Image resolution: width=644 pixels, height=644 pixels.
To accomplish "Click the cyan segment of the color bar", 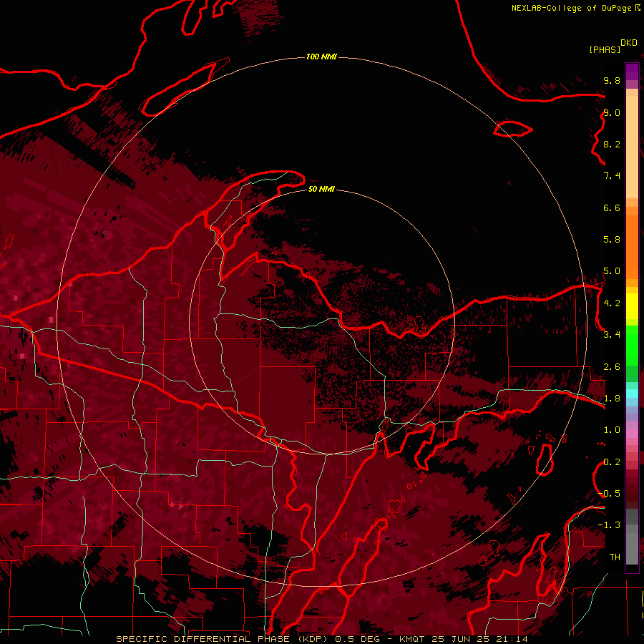I will 632,394.
